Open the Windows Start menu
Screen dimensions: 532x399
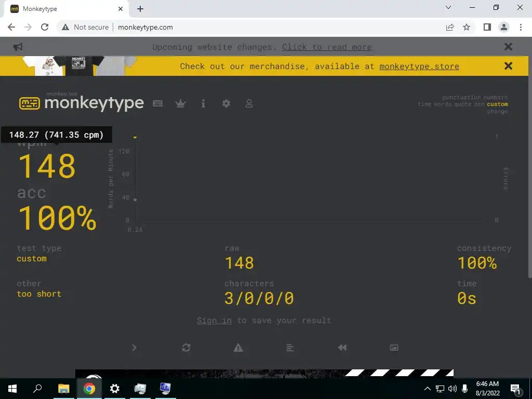click(x=12, y=389)
